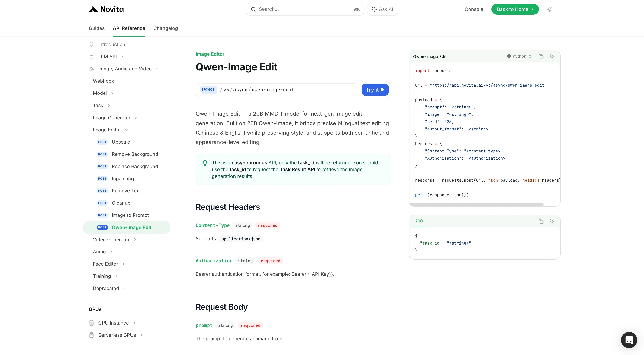Open the Replace Background endpoint
Screen dimensions: 644x355
pyautogui.click(x=135, y=166)
